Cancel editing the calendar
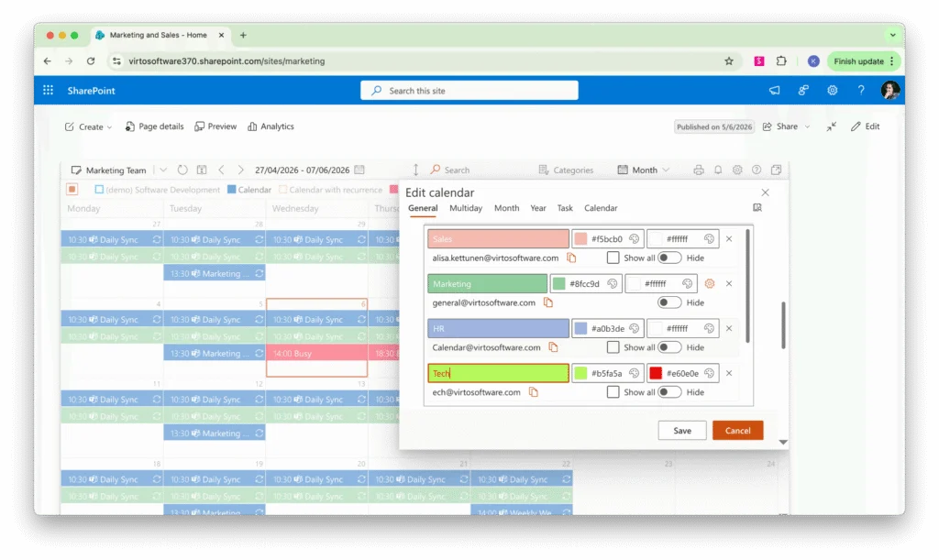The image size is (939, 560). 738,431
